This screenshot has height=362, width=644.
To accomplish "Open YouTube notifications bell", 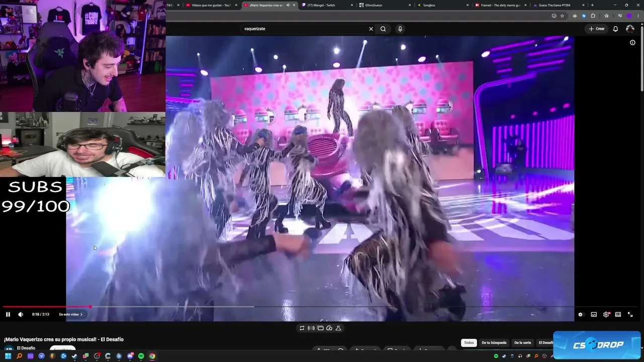I will tap(615, 29).
